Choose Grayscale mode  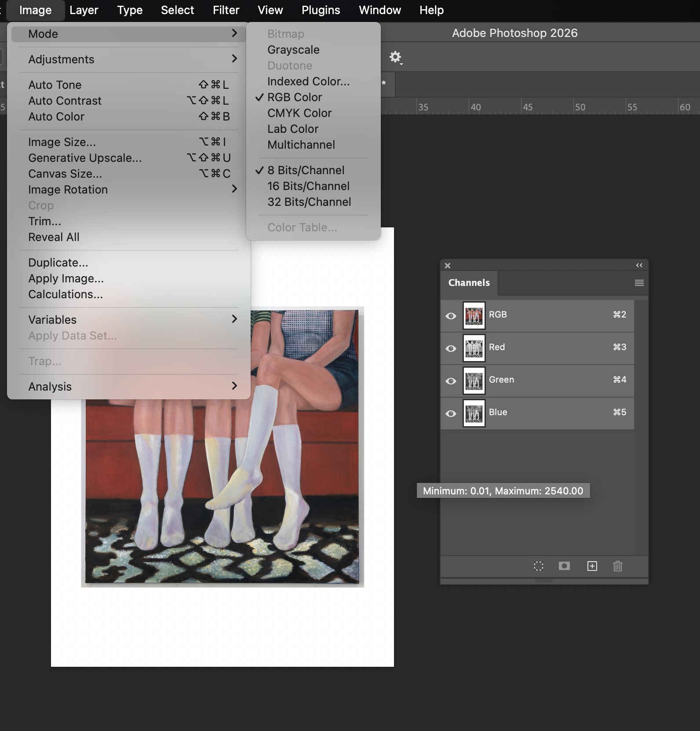click(x=313, y=50)
